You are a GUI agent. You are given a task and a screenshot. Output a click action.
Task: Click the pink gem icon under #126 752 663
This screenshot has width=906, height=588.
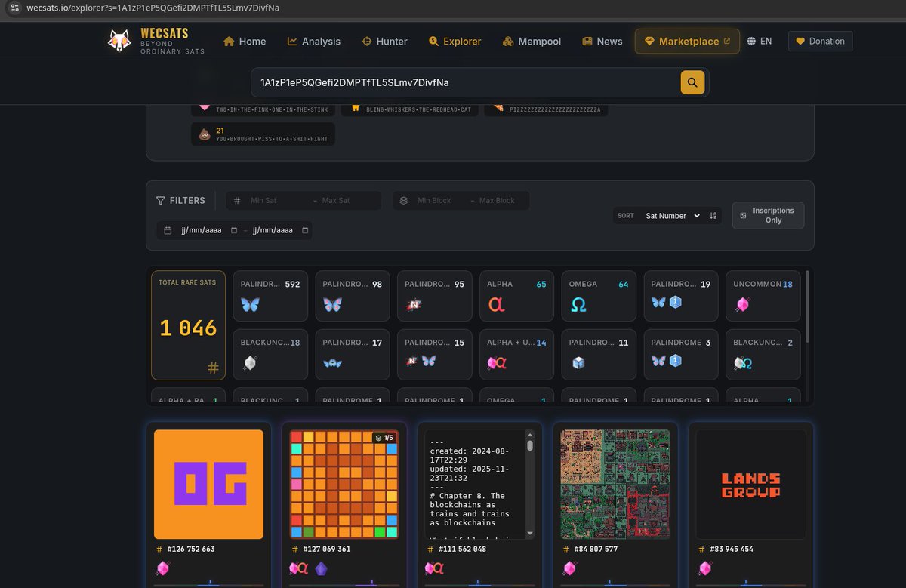(x=162, y=568)
